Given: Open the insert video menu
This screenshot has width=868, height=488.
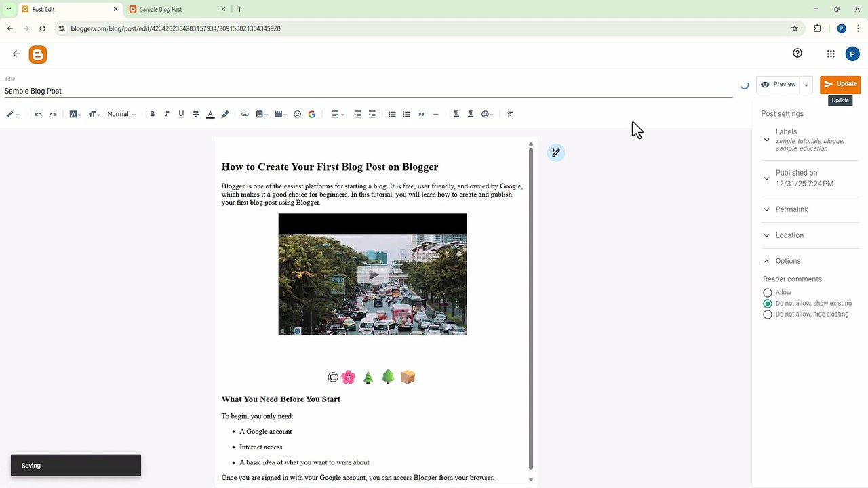Looking at the screenshot, I should (x=281, y=114).
